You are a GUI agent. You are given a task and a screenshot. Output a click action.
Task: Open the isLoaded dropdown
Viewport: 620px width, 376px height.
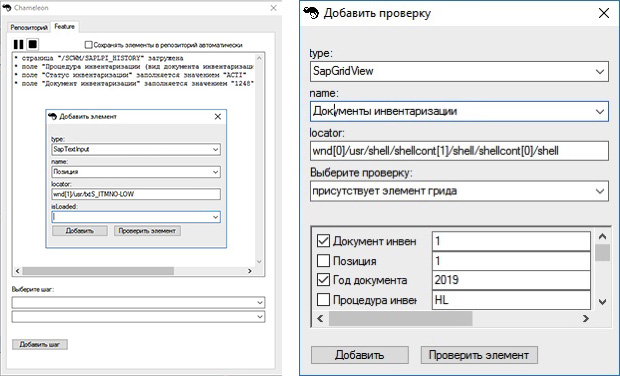click(x=215, y=217)
